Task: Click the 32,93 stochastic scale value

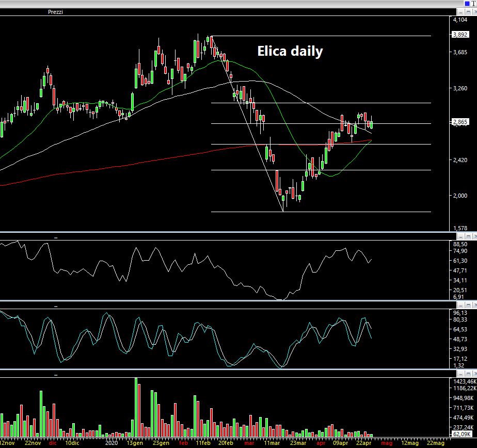Action: click(460, 349)
